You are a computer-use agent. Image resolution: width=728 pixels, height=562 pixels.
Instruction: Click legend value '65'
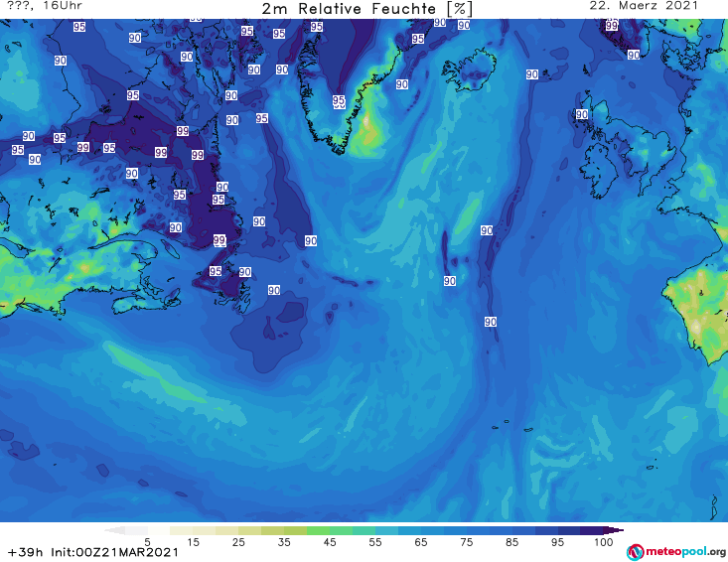[421, 542]
